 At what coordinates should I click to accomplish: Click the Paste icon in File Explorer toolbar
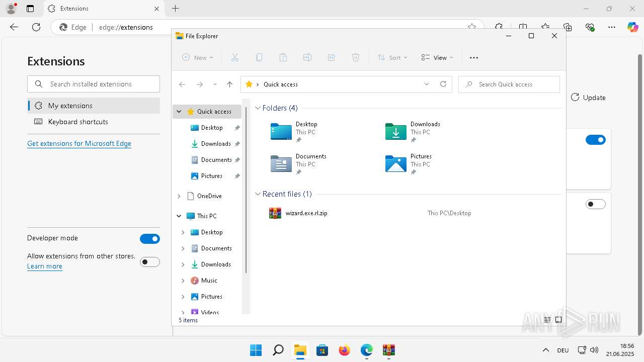tap(283, 58)
